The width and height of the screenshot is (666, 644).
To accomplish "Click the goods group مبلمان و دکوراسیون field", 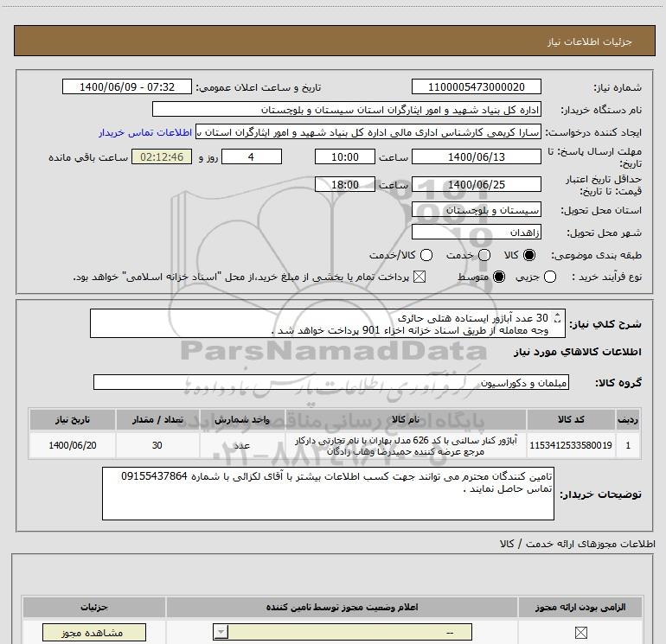I will pos(331,382).
